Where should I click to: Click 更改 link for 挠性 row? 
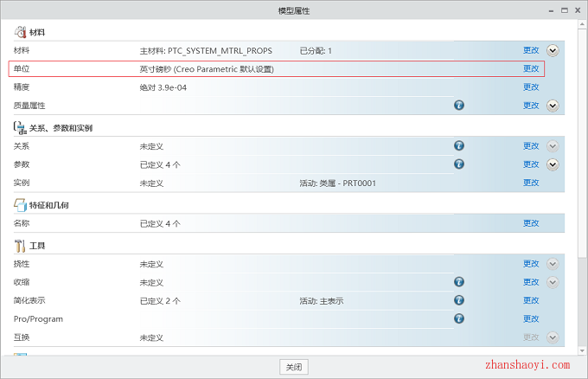531,264
